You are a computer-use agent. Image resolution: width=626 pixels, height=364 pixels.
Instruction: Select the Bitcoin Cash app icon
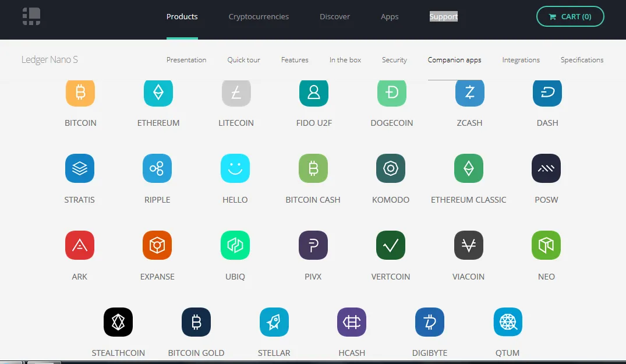pos(313,168)
